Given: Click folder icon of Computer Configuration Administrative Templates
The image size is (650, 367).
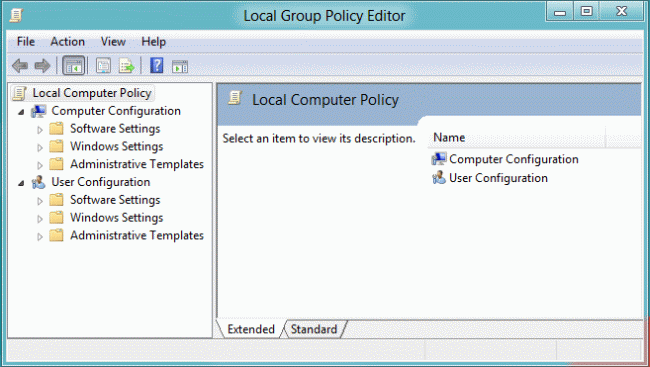Looking at the screenshot, I should (56, 164).
